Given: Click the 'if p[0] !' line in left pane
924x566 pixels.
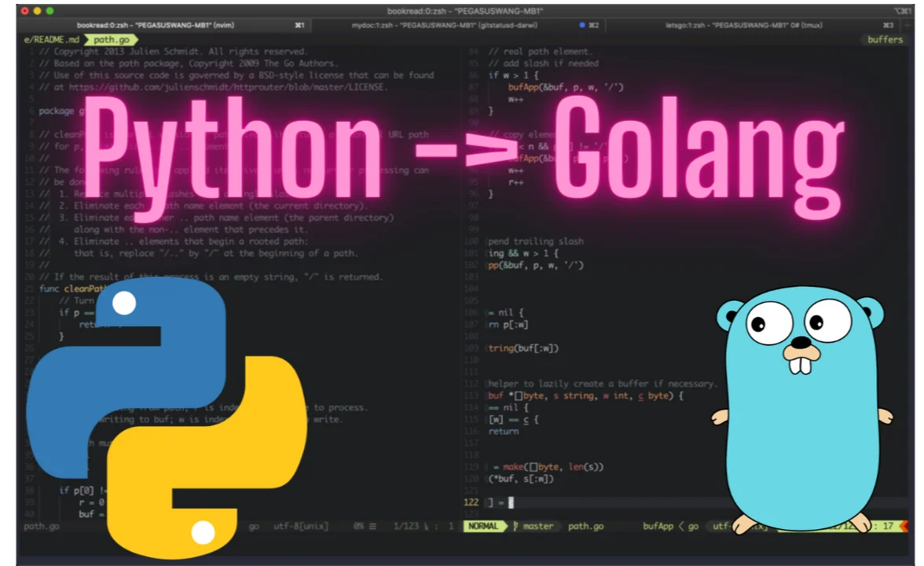Looking at the screenshot, I should 82,490.
